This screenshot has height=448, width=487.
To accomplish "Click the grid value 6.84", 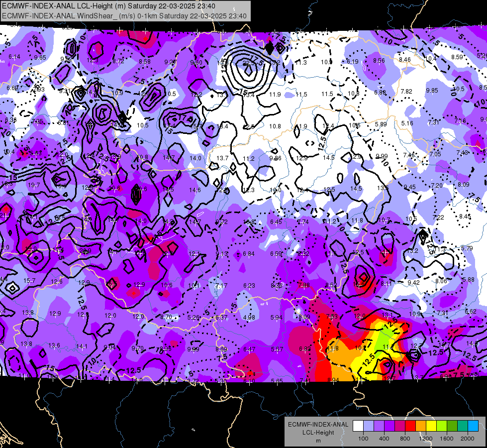I will tap(249, 254).
